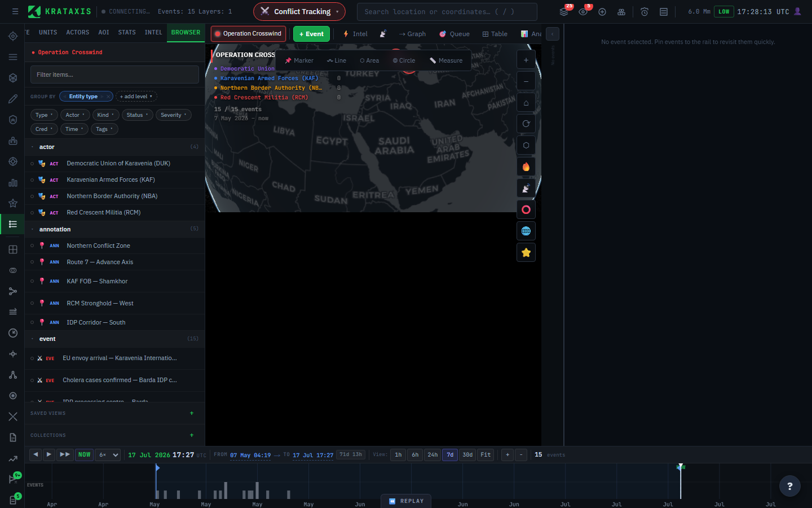Click the green + Event button
Screen dimensions: 812x508
click(311, 34)
